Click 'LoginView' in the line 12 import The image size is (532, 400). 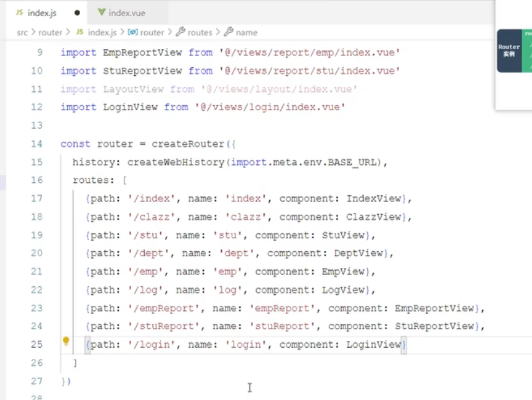coord(131,107)
